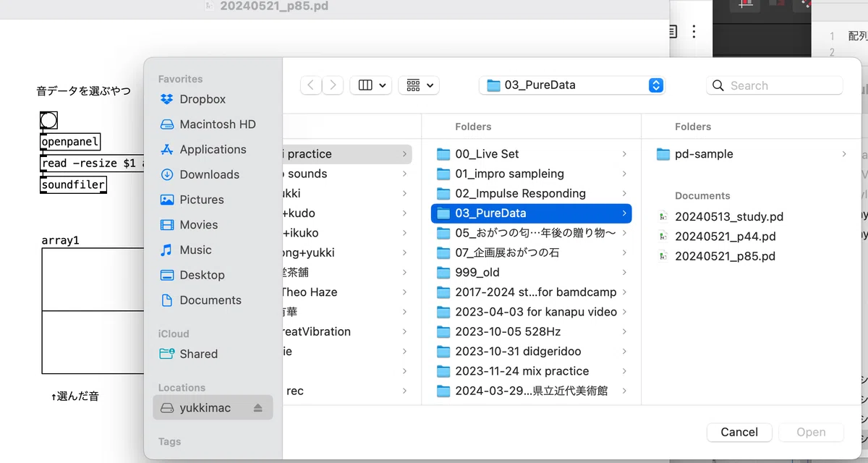Select 2023-04-03 for kanapu video folder

coord(531,312)
